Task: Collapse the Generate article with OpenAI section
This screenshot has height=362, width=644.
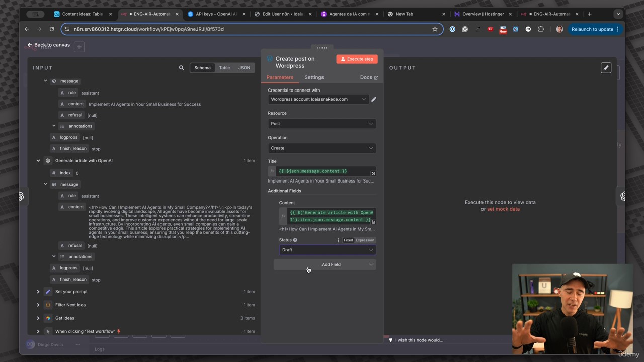Action: 38,161
